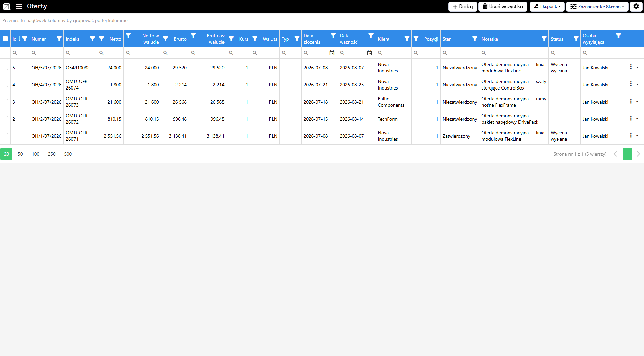Open the Numer column filter funnel
Screen dimensions: 644x356
tap(59, 39)
